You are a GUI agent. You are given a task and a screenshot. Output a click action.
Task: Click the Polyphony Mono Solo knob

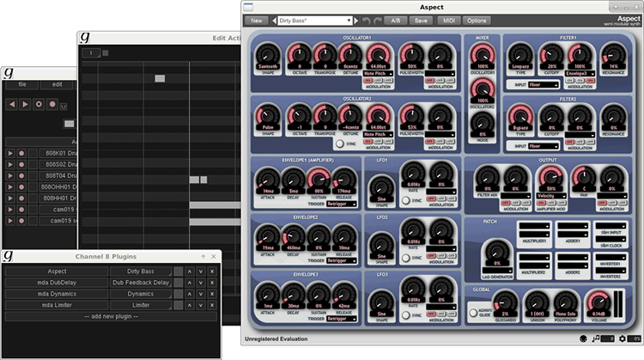pos(566,303)
